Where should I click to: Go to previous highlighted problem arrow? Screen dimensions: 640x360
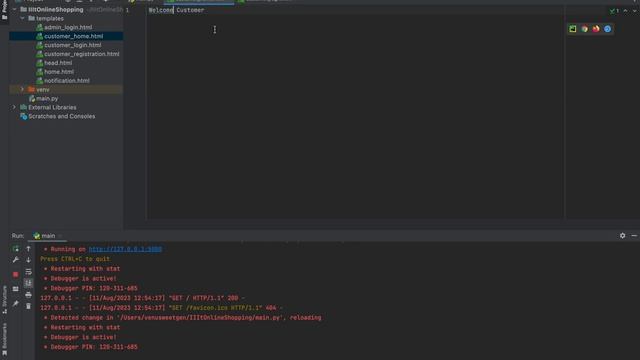point(625,11)
